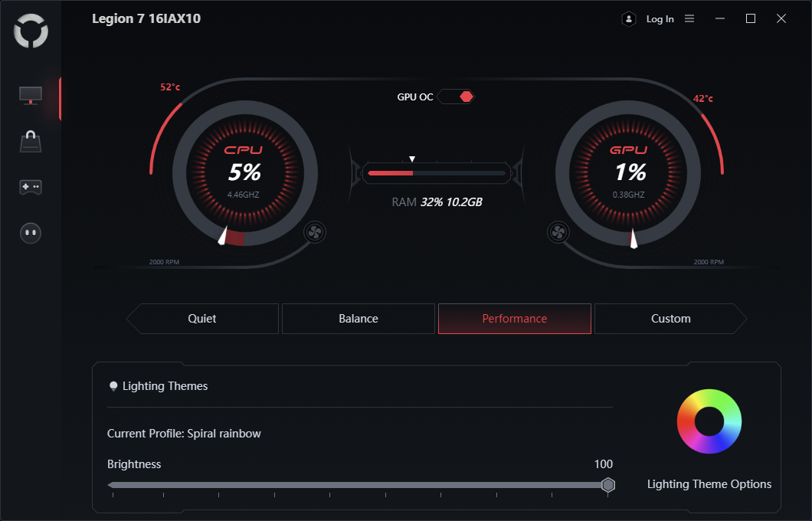Switch to Quiet mode
The height and width of the screenshot is (521, 812).
click(x=202, y=319)
